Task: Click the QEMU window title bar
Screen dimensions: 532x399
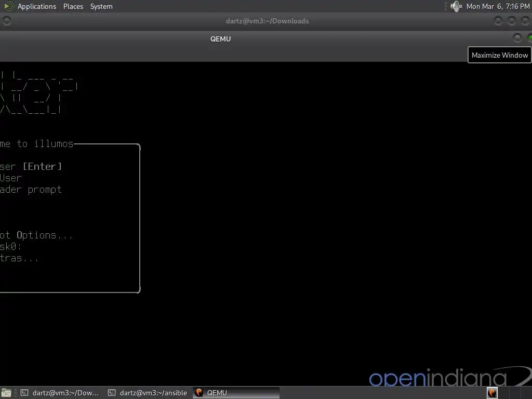Action: click(220, 39)
